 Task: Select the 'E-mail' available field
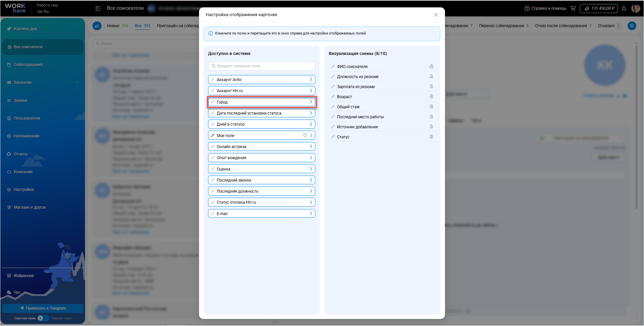pos(262,213)
